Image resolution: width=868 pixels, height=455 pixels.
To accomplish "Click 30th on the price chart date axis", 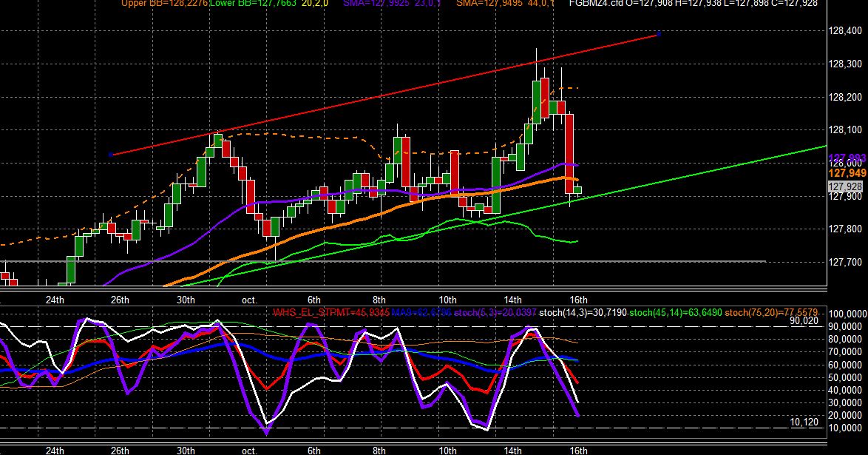I will tap(186, 300).
